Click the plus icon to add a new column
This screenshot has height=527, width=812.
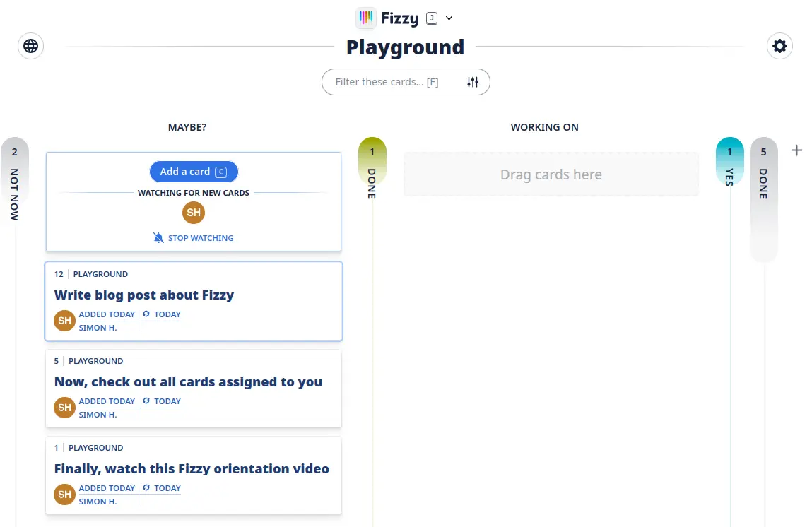[796, 150]
